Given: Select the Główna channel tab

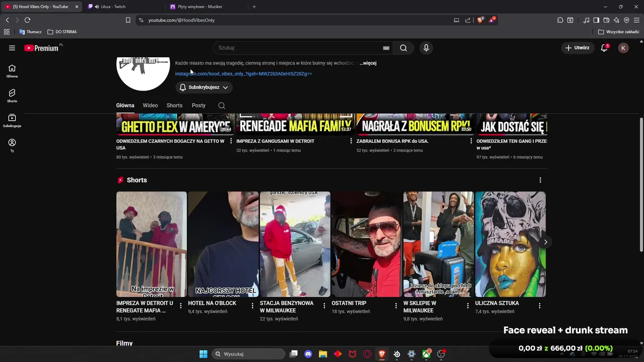Looking at the screenshot, I should tap(125, 106).
